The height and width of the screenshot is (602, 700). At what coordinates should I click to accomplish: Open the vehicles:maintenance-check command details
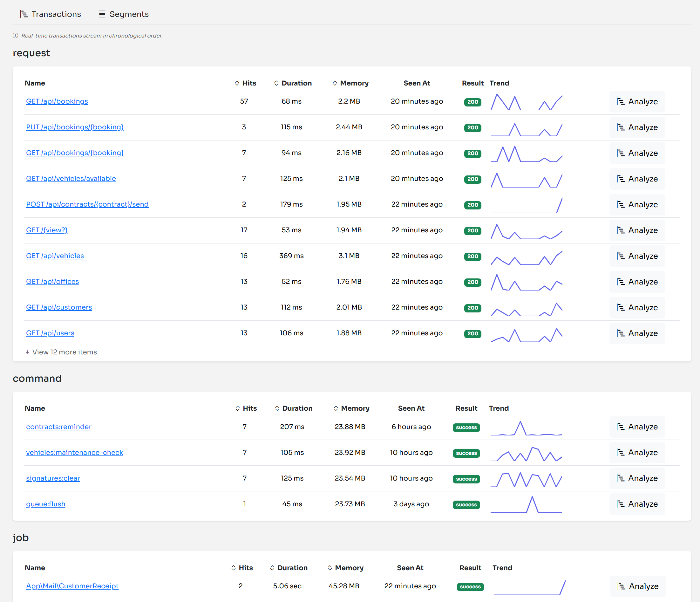pyautogui.click(x=75, y=452)
